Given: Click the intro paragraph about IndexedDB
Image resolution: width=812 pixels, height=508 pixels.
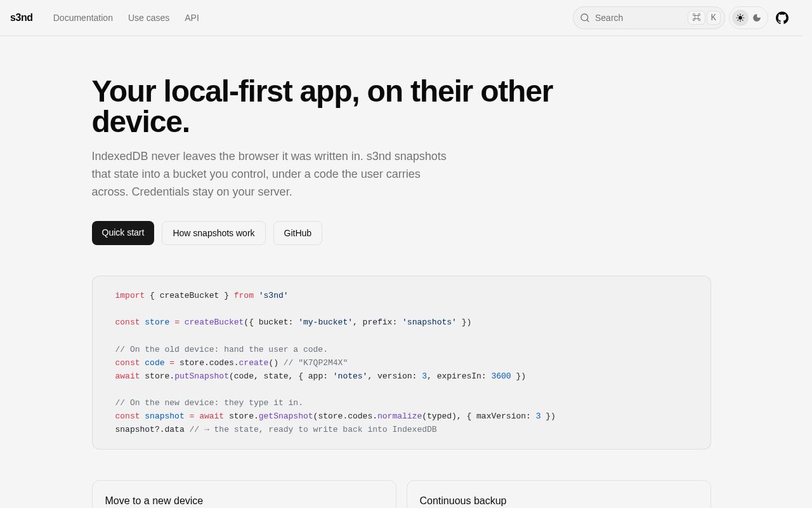Looking at the screenshot, I should pyautogui.click(x=269, y=174).
